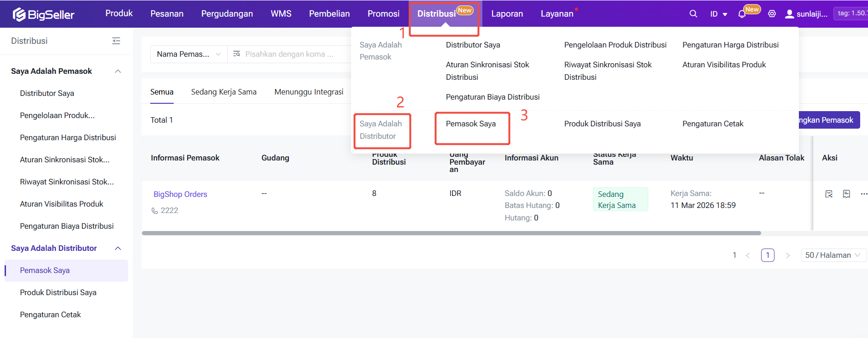Open the Nama Pemasok filter dropdown
868x338 pixels.
point(188,54)
